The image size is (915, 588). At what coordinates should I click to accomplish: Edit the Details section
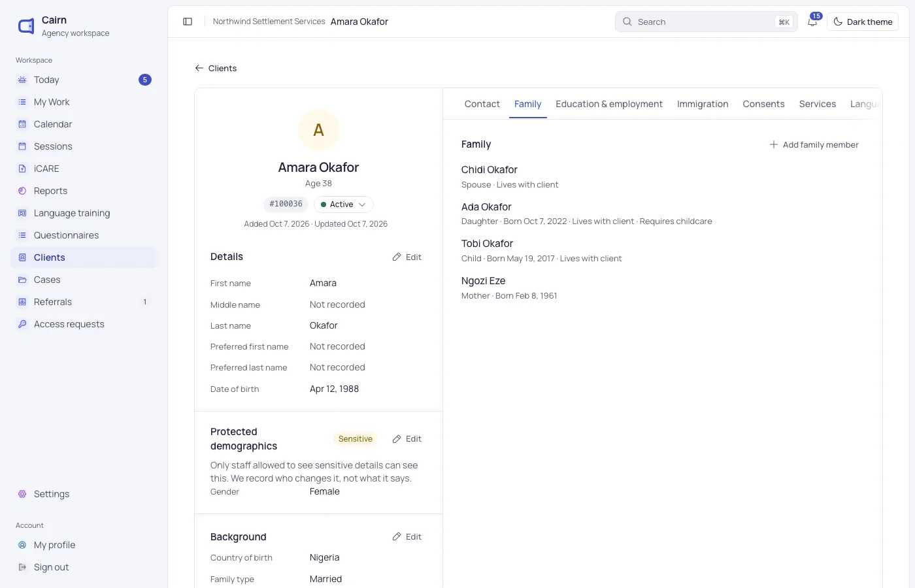coord(407,257)
